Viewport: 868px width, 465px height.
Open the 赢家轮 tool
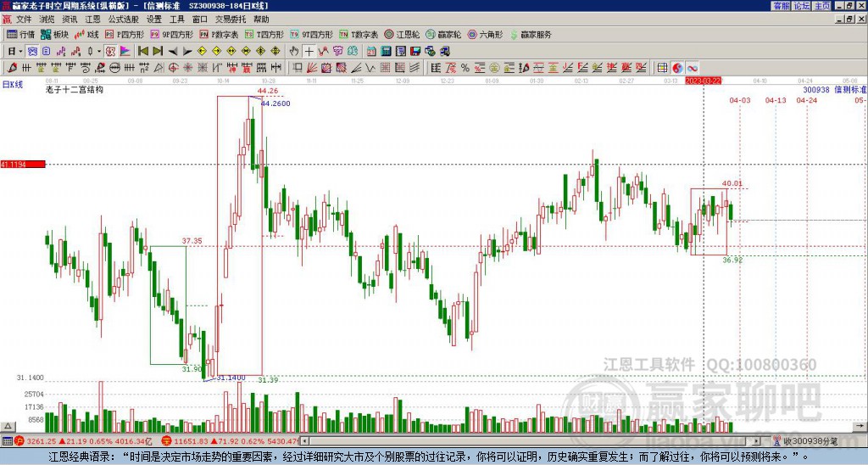(x=443, y=34)
